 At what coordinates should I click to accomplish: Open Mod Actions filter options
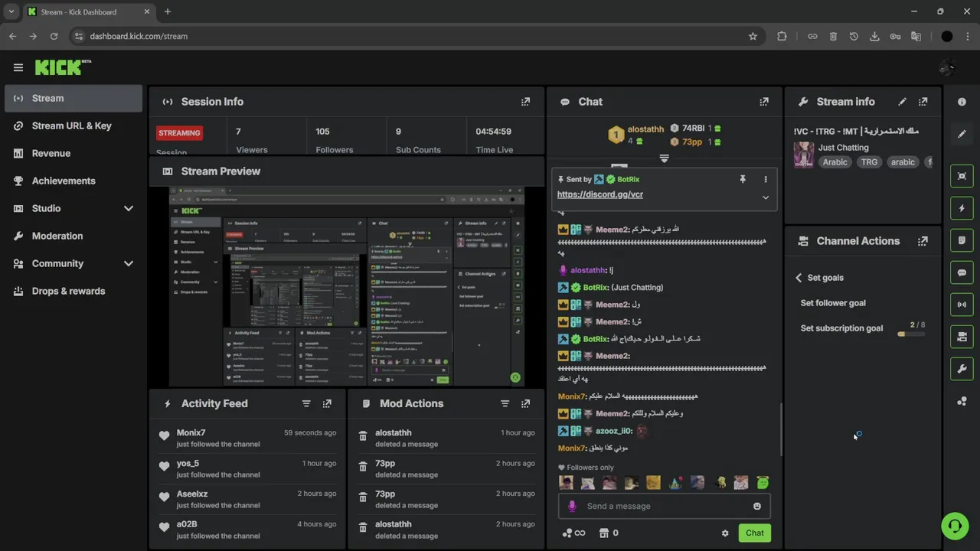[505, 403]
